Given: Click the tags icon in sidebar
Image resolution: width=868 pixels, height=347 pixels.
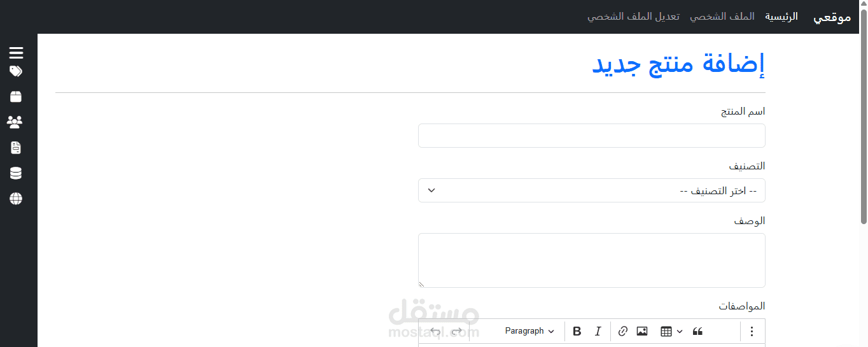Looking at the screenshot, I should point(16,71).
